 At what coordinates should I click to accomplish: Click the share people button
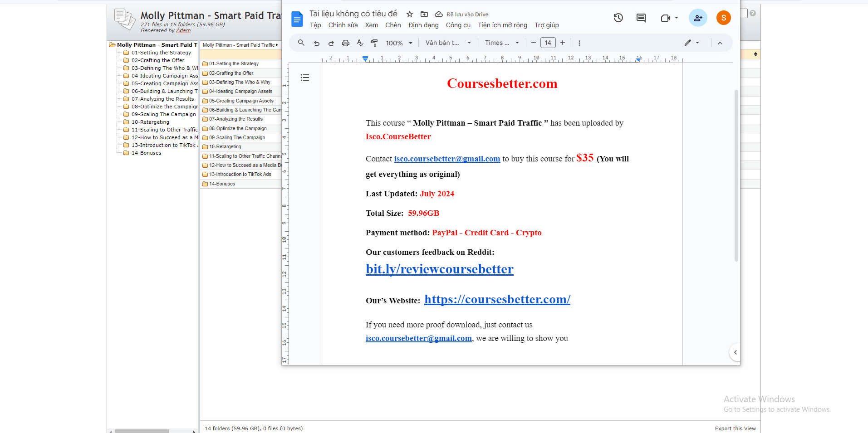click(x=698, y=18)
